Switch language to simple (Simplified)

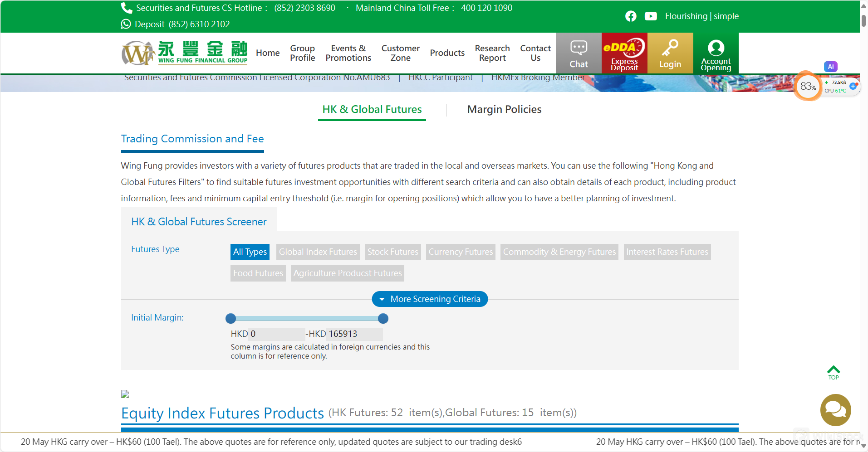pyautogui.click(x=726, y=16)
